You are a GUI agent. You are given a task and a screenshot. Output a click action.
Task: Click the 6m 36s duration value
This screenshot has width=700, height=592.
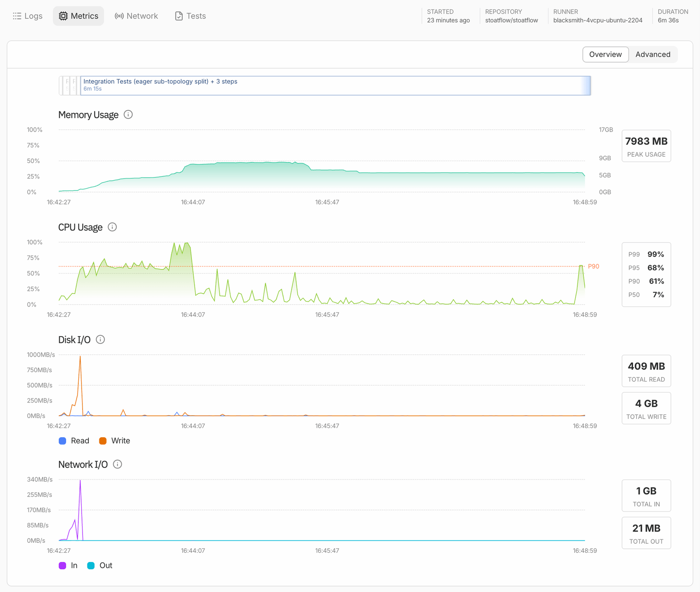668,20
